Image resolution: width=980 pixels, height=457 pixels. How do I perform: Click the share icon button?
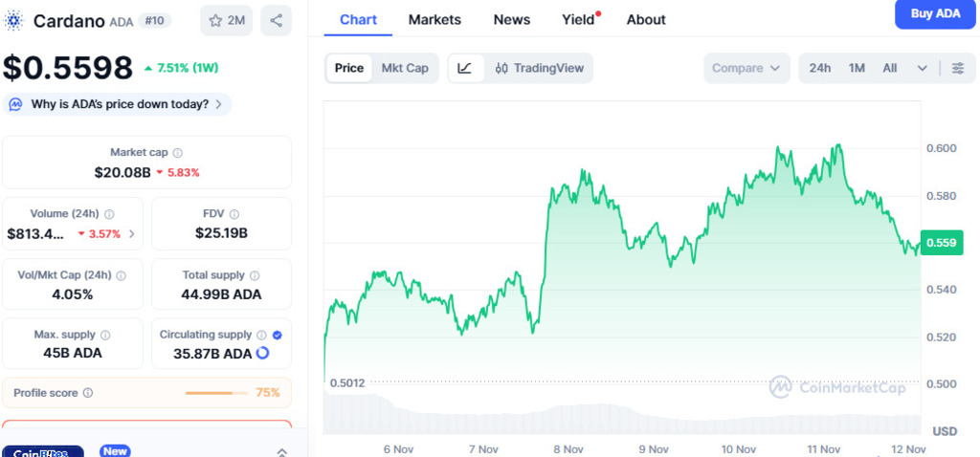(x=276, y=20)
